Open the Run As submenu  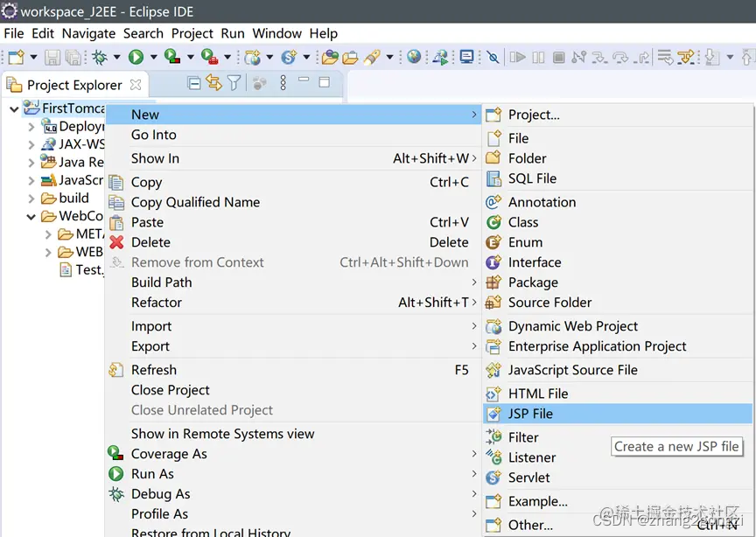coord(293,474)
